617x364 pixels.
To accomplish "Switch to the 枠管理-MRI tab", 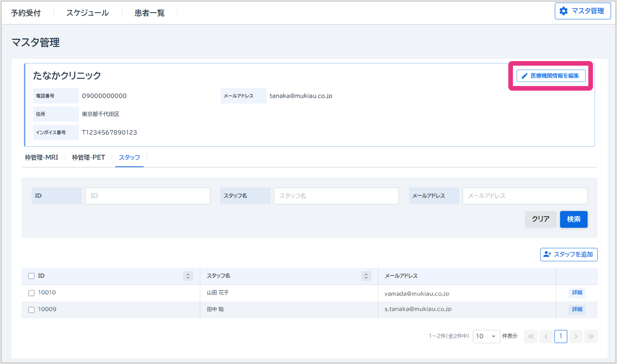I will click(42, 158).
